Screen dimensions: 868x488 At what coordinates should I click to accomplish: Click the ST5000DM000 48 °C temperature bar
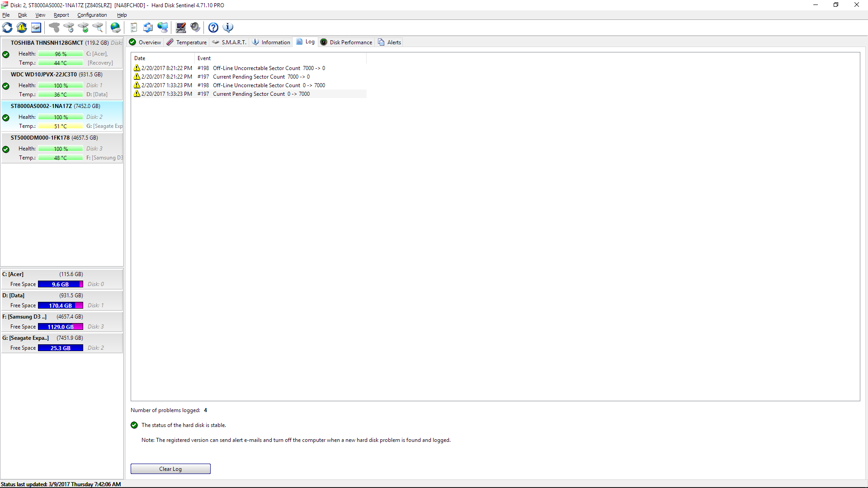click(61, 158)
